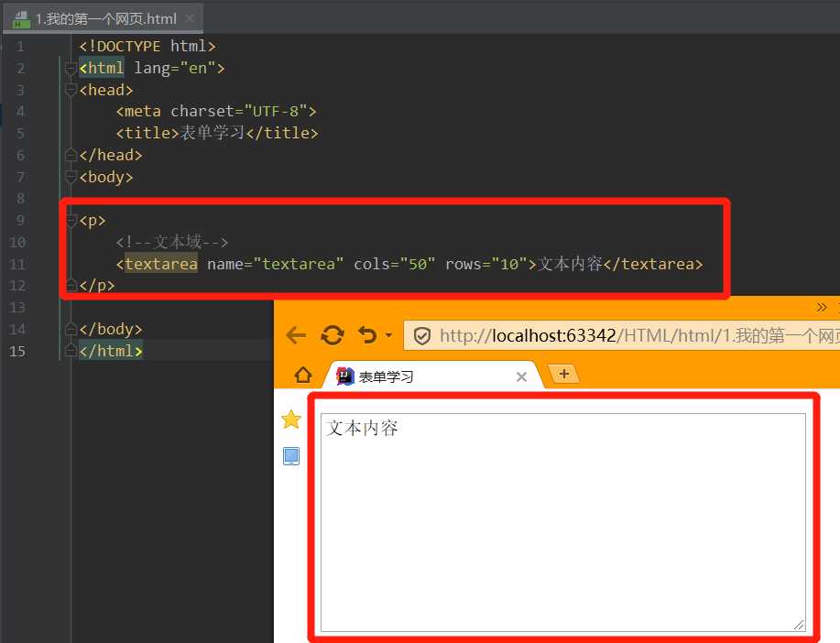Click the cols="50" attribute in code

tap(394, 264)
